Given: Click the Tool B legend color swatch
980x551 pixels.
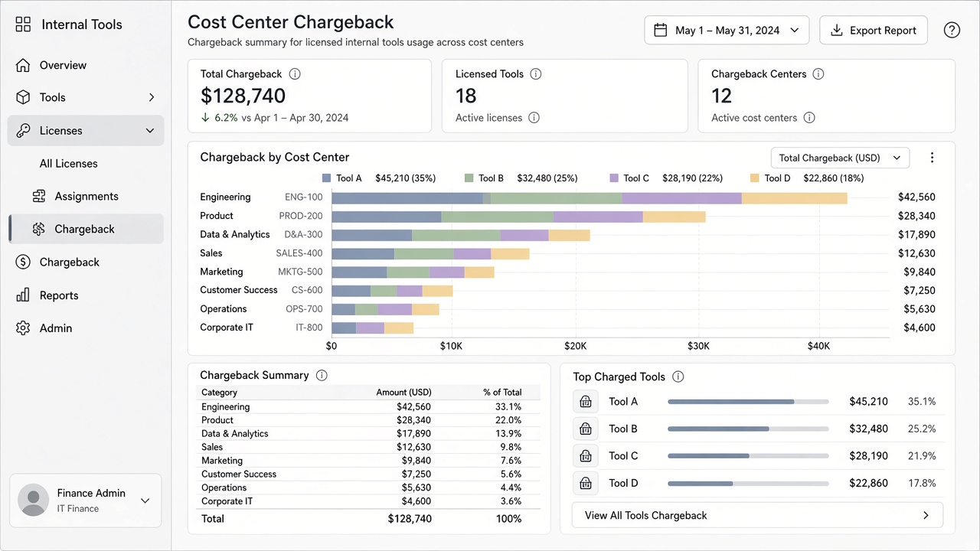Looking at the screenshot, I should [x=469, y=178].
